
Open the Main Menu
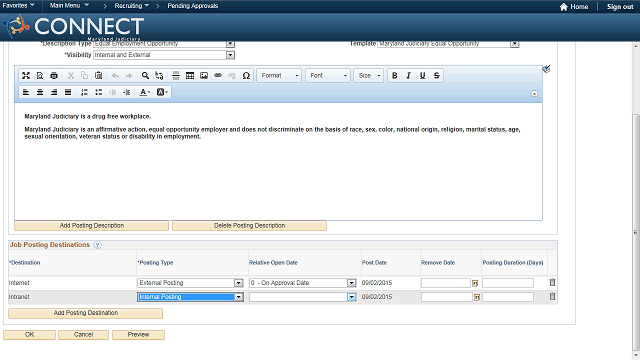69,6
